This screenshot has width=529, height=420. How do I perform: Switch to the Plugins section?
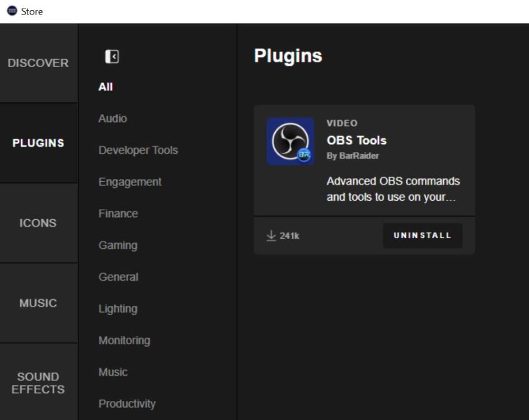[x=38, y=143]
